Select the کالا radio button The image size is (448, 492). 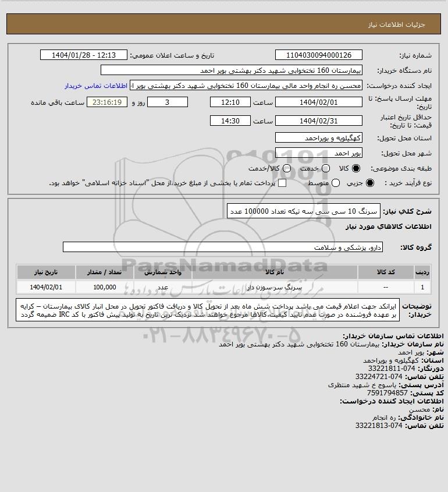(356, 168)
